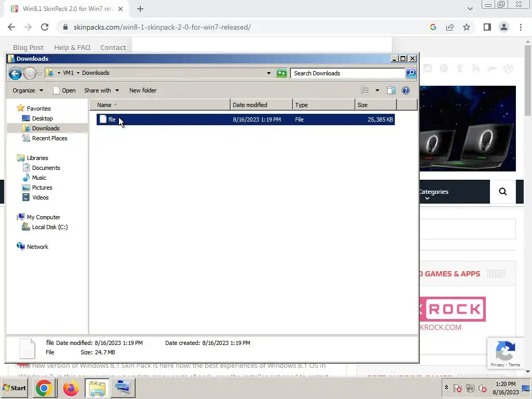Open Chrome three-dot menu
The height and width of the screenshot is (399, 532).
click(521, 27)
